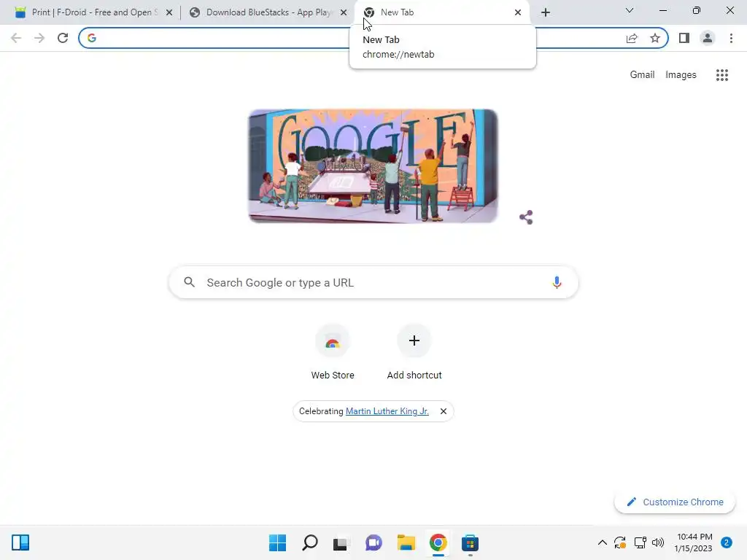Open the Chat app on taskbar

[x=373, y=542]
